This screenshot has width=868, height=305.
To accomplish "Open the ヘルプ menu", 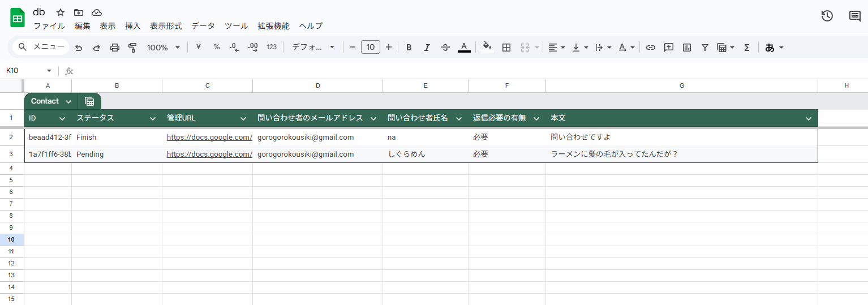I will click(x=311, y=26).
